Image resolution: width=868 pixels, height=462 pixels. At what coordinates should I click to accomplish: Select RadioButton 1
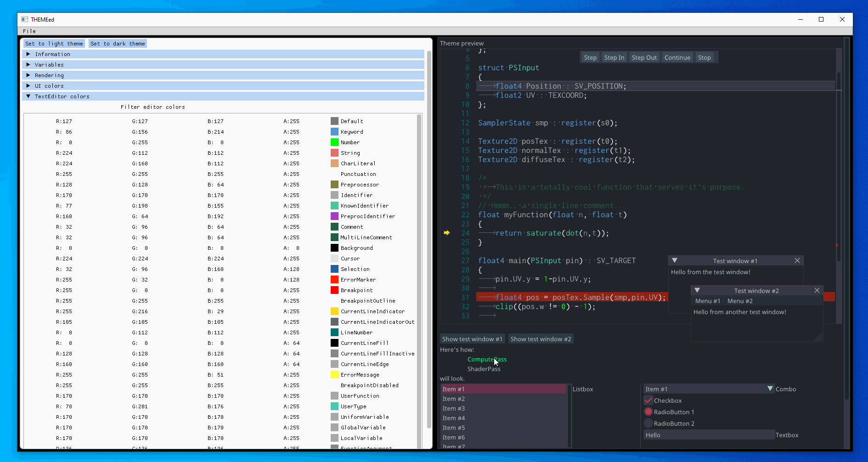point(648,412)
